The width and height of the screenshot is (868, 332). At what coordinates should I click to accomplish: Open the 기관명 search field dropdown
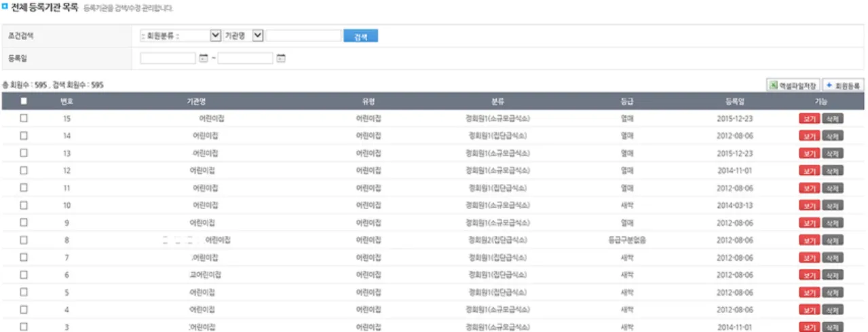pyautogui.click(x=243, y=36)
